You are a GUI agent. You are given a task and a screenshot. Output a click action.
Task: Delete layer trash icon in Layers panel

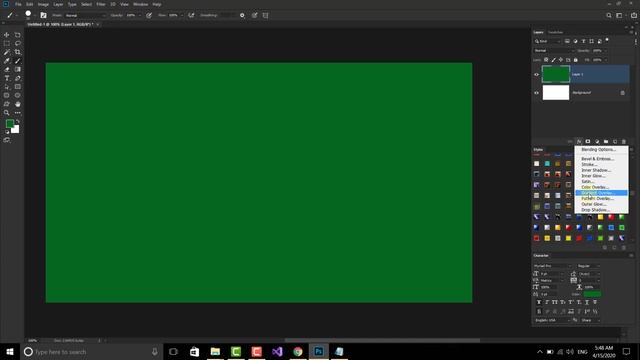(624, 142)
